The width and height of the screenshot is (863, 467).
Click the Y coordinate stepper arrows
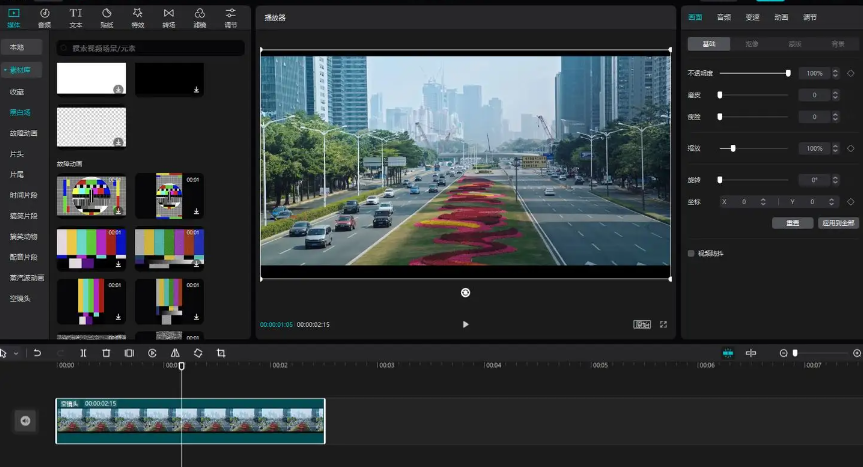click(x=832, y=202)
